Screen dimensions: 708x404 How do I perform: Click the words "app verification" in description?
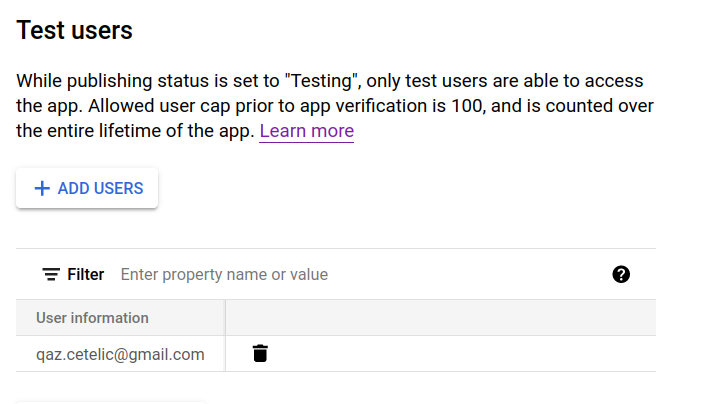pos(381,105)
